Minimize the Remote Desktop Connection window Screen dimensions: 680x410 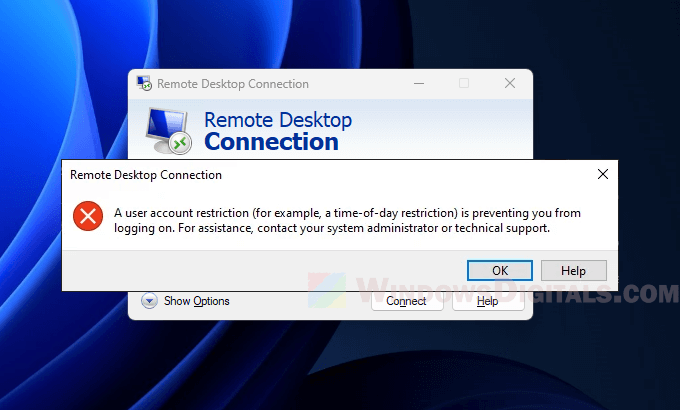[x=419, y=83]
